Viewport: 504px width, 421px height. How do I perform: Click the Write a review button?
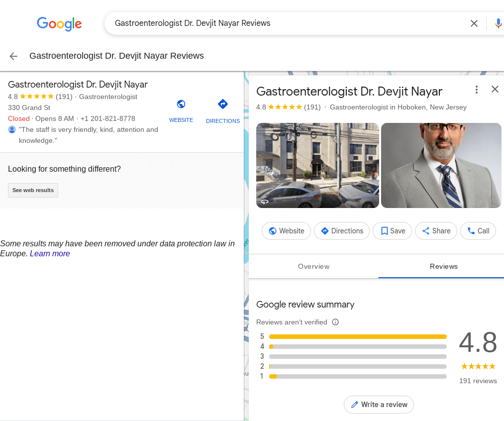click(x=379, y=405)
